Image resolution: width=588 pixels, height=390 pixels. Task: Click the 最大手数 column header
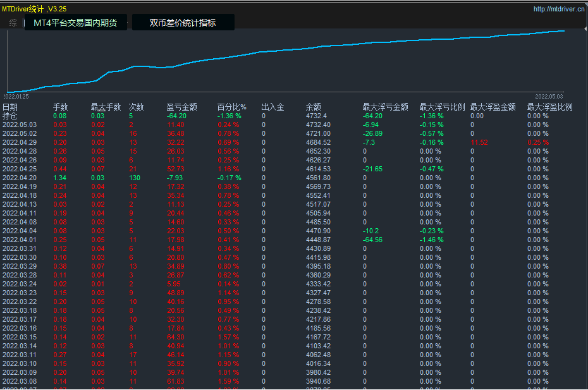tap(106, 107)
